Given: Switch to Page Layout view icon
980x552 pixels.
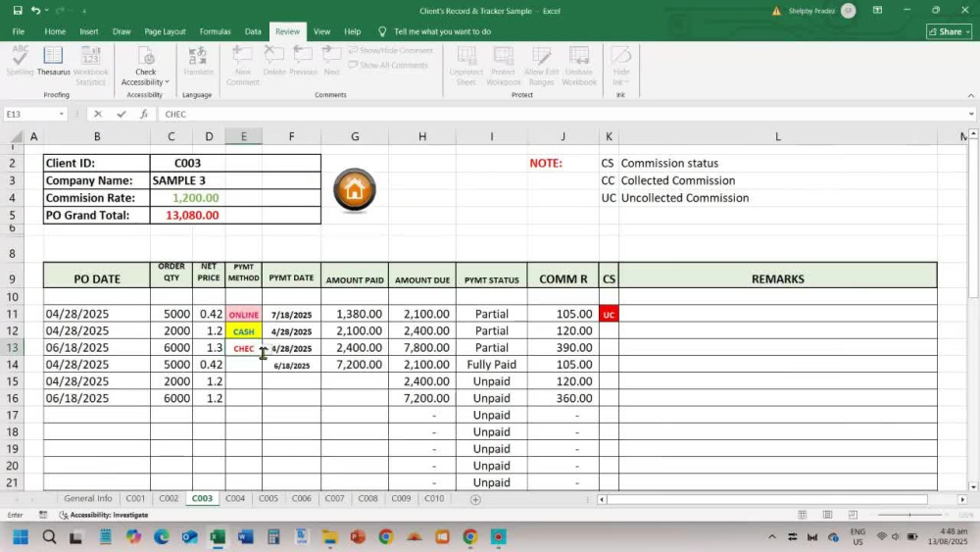Looking at the screenshot, I should tap(827, 515).
